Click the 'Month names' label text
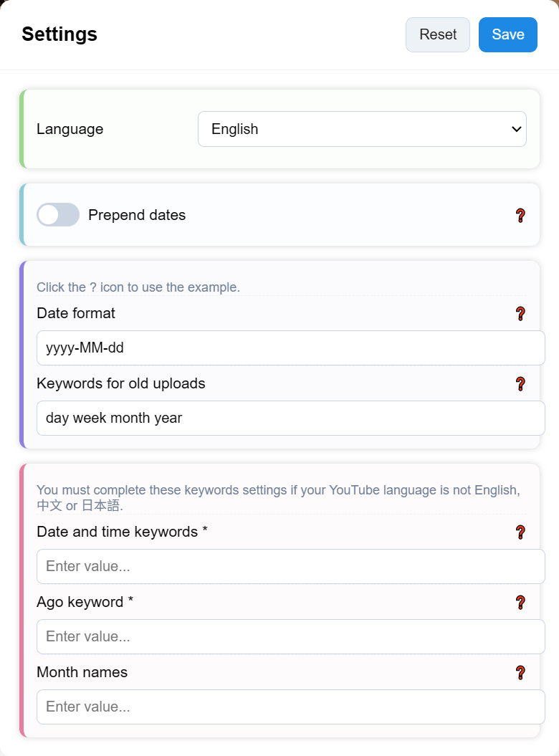 [82, 672]
